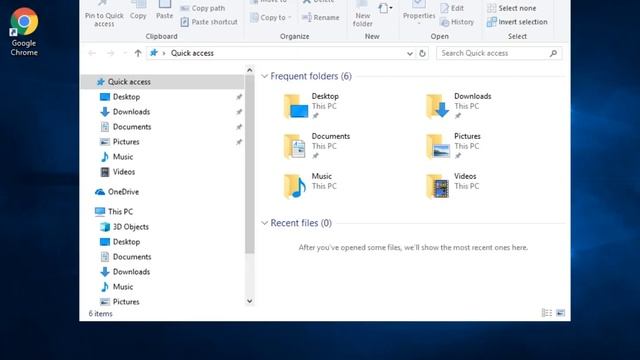
Task: Click Quick access text in address bar
Action: 192,53
